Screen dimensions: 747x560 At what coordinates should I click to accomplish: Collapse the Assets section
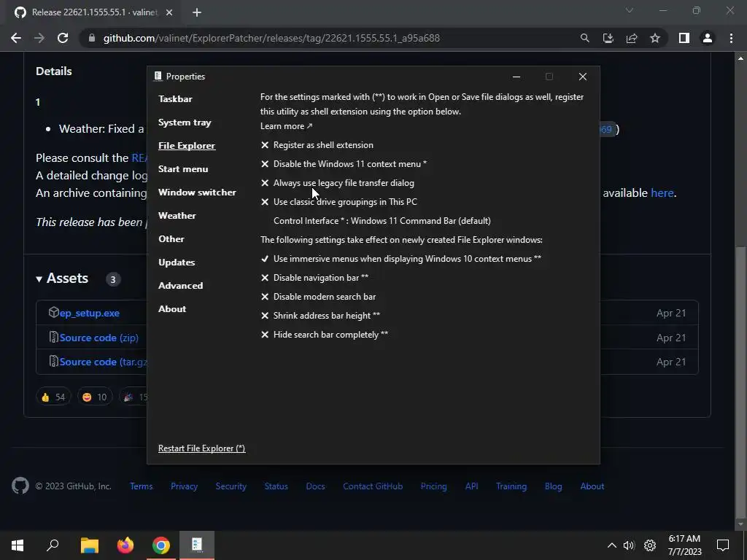click(x=63, y=278)
